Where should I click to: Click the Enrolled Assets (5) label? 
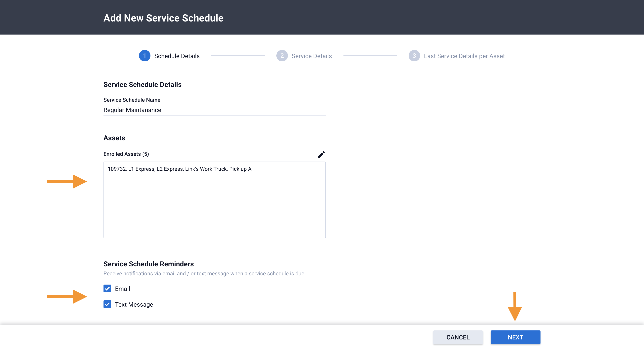pos(126,154)
